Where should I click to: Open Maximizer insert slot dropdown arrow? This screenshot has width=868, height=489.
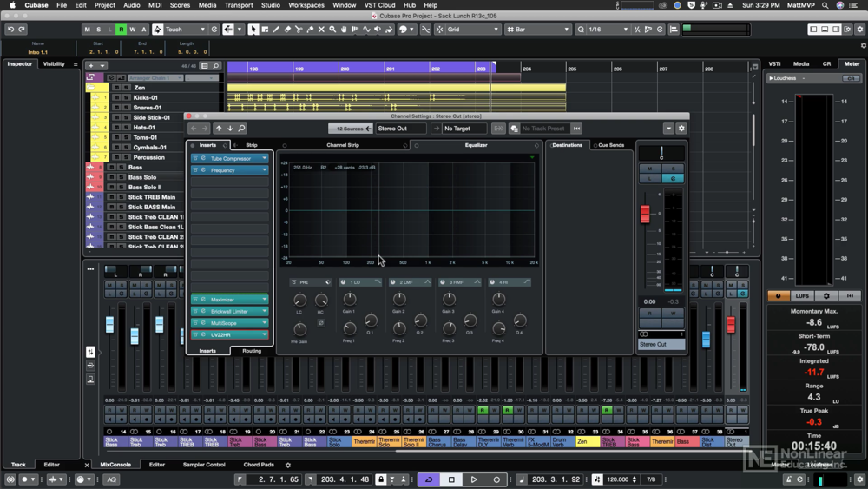(x=265, y=300)
